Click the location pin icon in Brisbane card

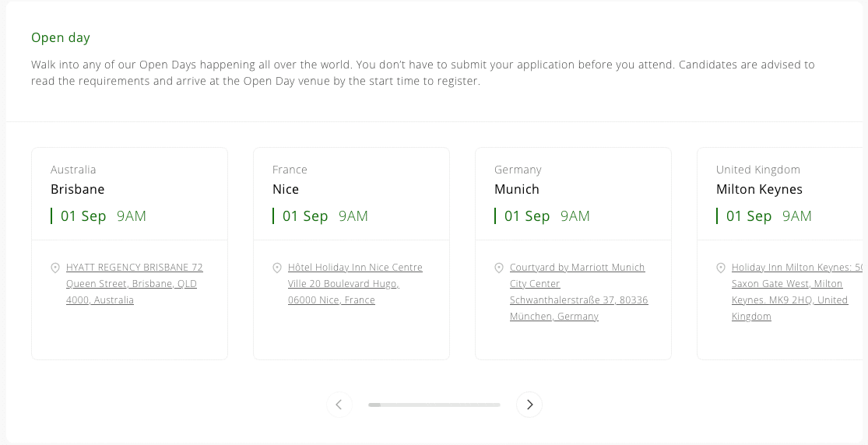55,268
